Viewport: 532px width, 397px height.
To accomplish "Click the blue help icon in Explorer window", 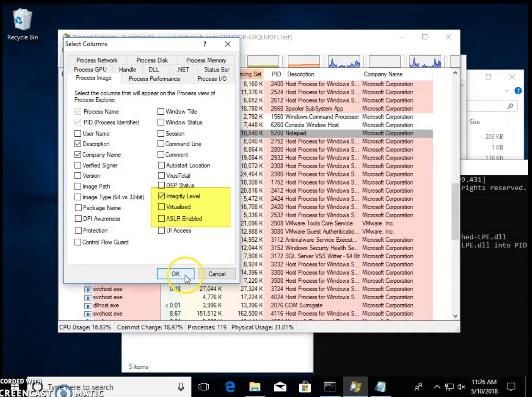I will coord(518,91).
